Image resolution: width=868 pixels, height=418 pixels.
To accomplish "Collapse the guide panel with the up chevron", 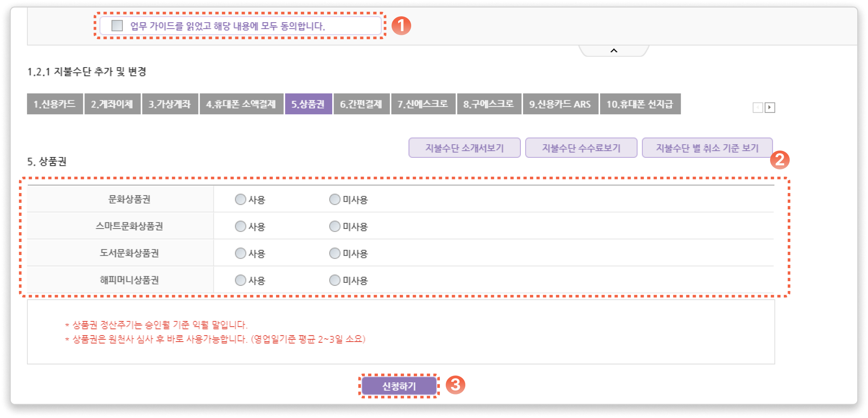I will click(x=613, y=51).
